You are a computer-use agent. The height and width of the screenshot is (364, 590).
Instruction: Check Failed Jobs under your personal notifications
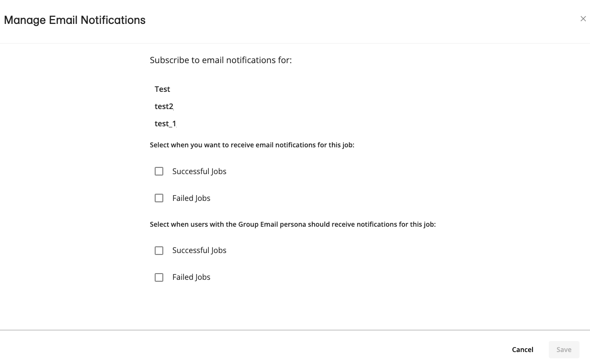159,198
